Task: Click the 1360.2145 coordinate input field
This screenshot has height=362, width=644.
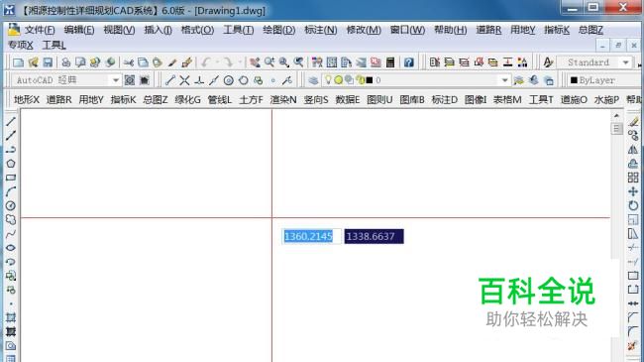Action: pos(311,236)
